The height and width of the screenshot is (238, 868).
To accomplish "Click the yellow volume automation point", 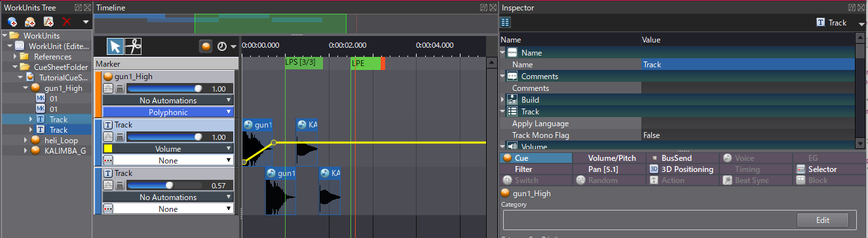I will 274,142.
